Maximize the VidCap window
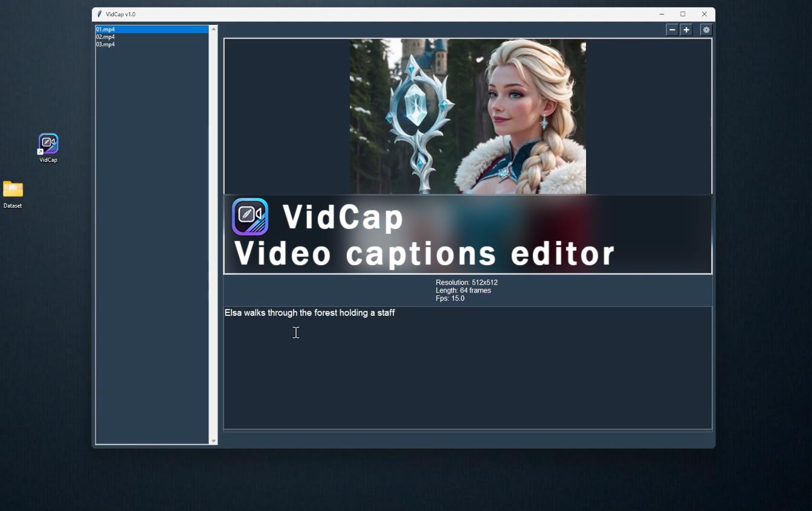Screen dimensions: 812x511 (683, 14)
